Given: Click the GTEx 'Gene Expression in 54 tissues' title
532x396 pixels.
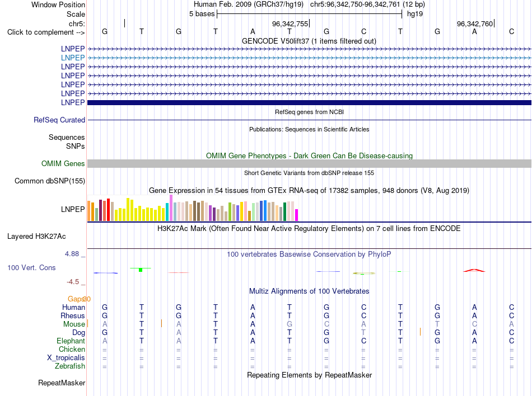Looking at the screenshot, I should (309, 190).
